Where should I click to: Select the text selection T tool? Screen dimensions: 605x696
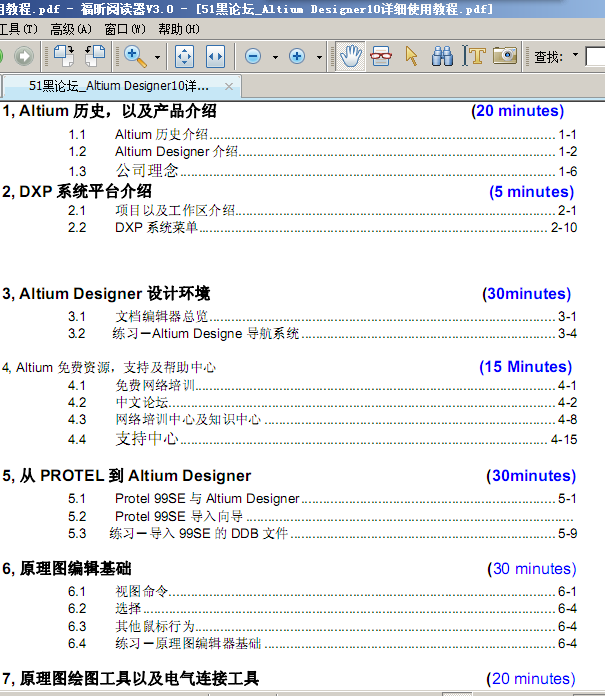(474, 56)
